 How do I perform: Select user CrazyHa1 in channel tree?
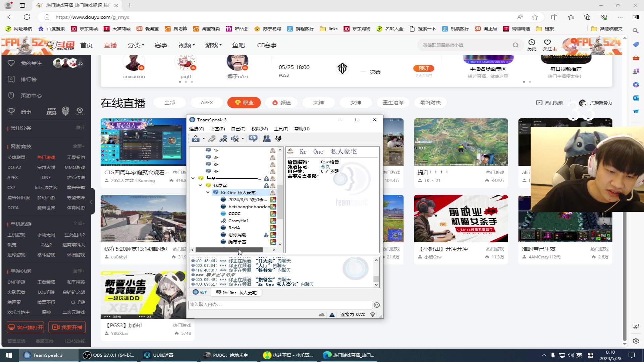(x=238, y=221)
